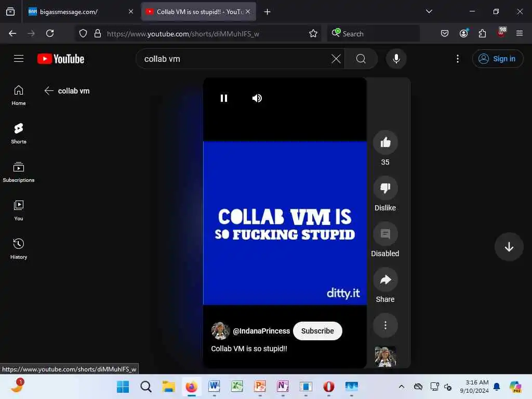532x399 pixels.
Task: Open the notifications bell
Action: click(496, 387)
